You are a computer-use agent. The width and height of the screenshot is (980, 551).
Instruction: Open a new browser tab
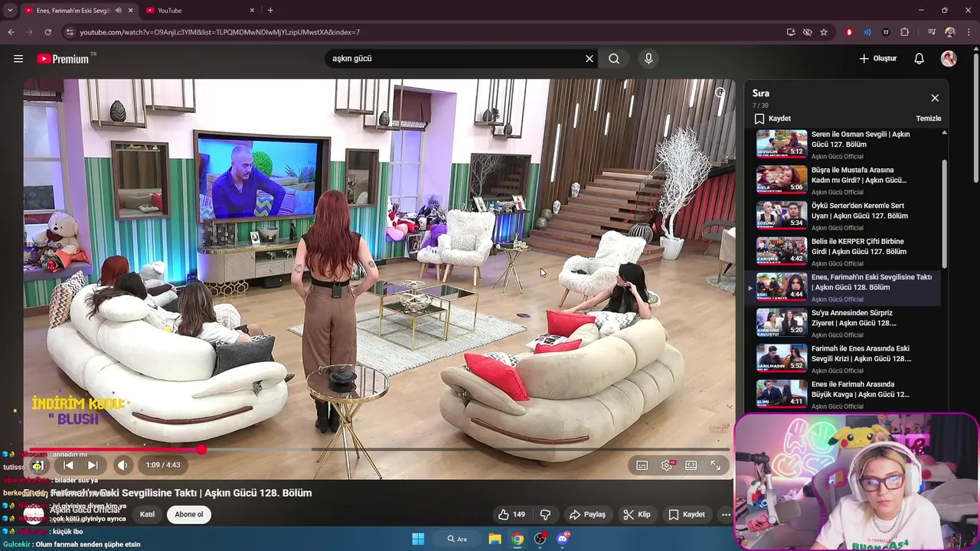[270, 10]
